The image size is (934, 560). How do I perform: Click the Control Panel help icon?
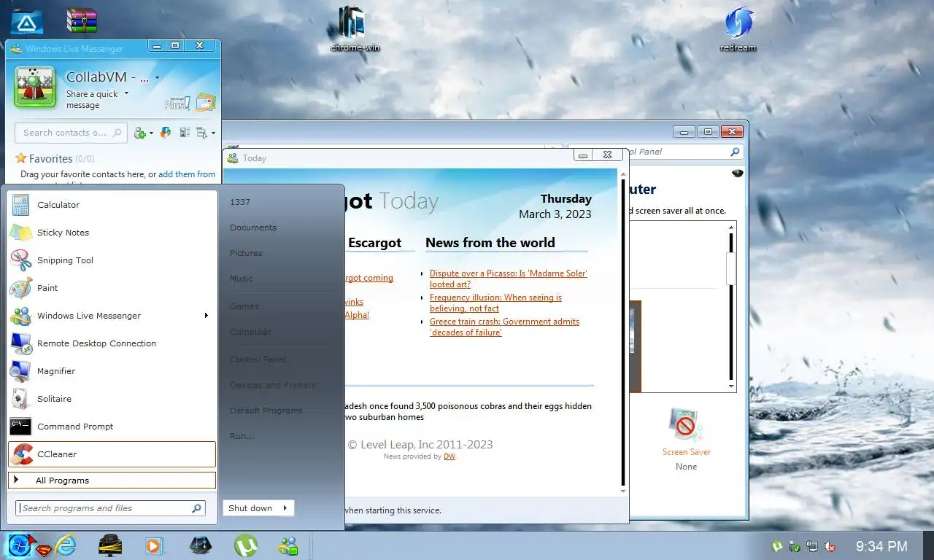tap(738, 173)
